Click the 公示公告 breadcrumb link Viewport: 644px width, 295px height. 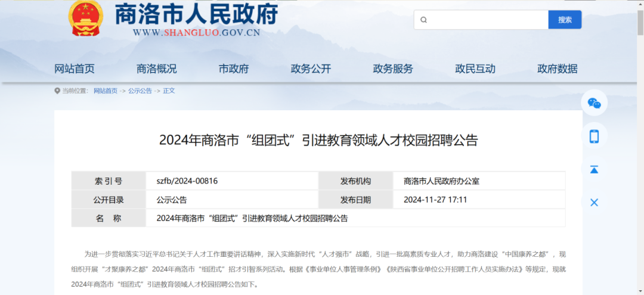(x=140, y=91)
